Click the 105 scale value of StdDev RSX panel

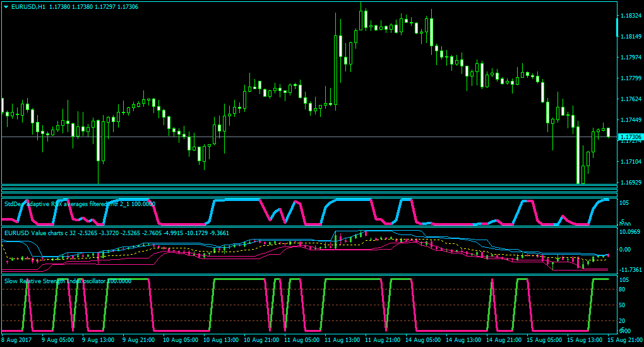[x=624, y=203]
